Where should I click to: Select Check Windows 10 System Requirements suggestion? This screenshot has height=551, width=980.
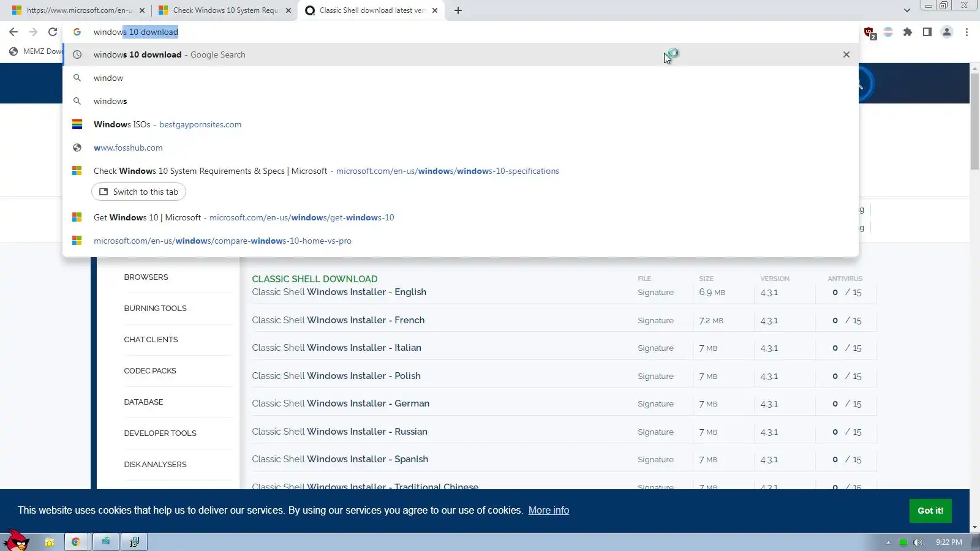coord(459,171)
